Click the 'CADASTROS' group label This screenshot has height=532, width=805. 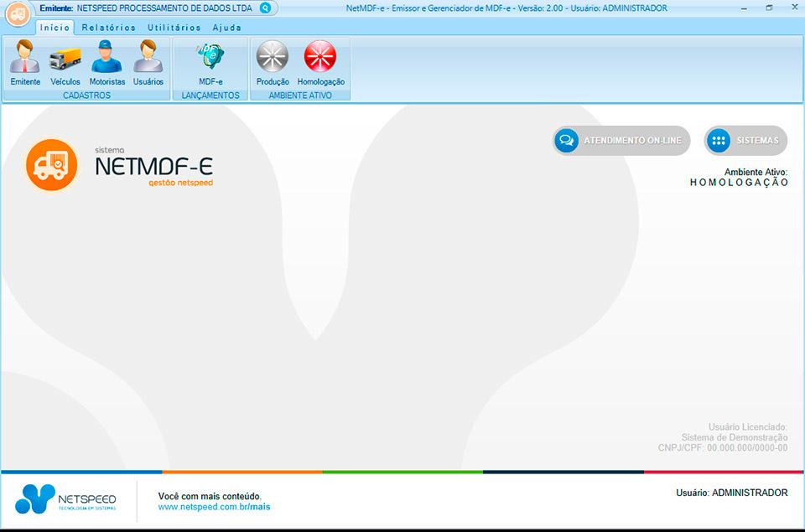86,96
